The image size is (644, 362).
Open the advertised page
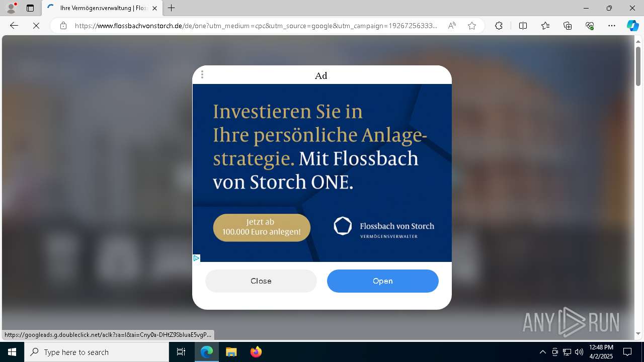coord(383,281)
